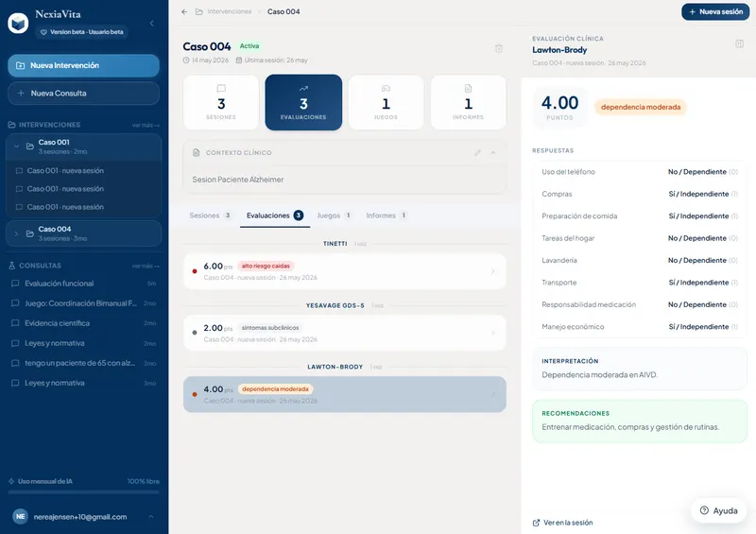Click chevron on Tinetti evaluation row
This screenshot has width=756, height=534.
(x=492, y=271)
